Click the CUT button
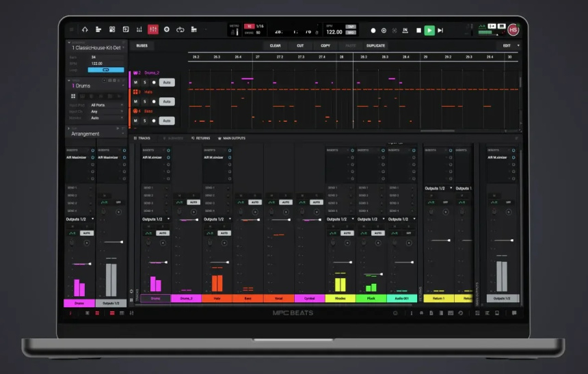The height and width of the screenshot is (374, 588). coord(300,46)
